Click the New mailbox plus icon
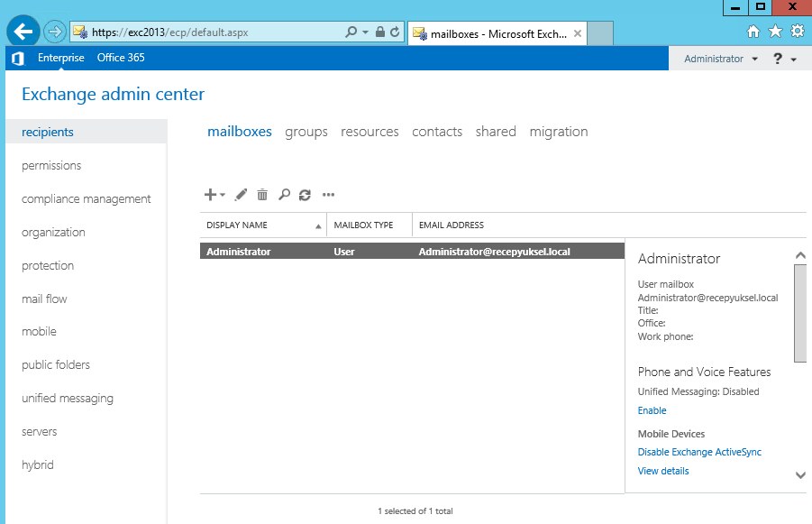This screenshot has height=524, width=812. 210,195
